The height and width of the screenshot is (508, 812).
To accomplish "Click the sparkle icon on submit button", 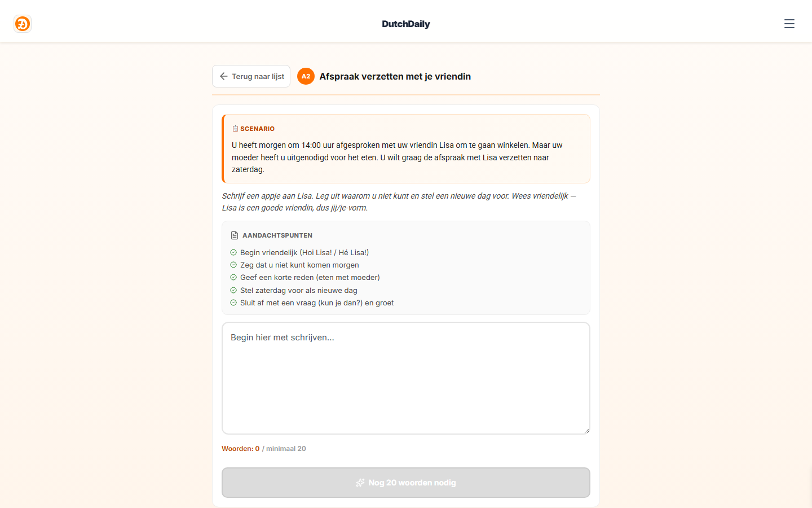I will (x=360, y=483).
